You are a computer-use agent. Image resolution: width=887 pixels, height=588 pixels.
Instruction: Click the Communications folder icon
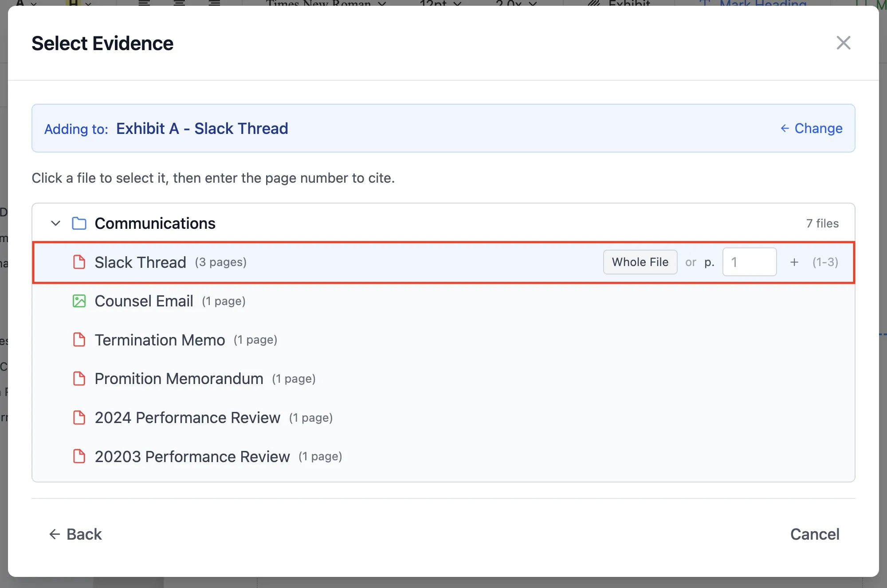[79, 223]
